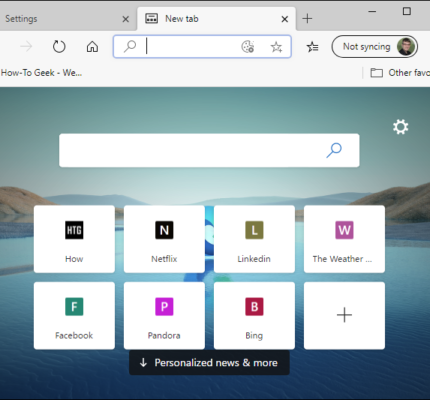Image resolution: width=430 pixels, height=400 pixels.
Task: Click the address bar search magnifier icon
Action: [x=130, y=47]
